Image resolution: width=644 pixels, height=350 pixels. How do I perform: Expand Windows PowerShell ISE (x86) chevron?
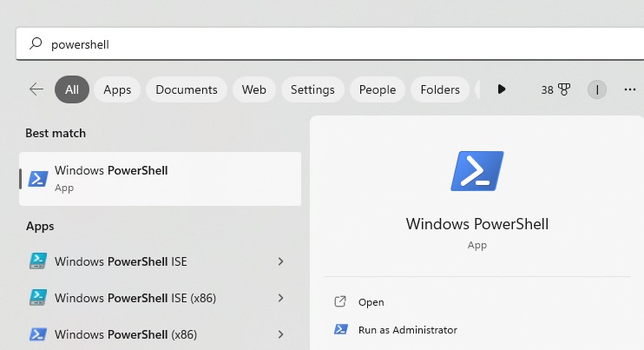pos(280,298)
